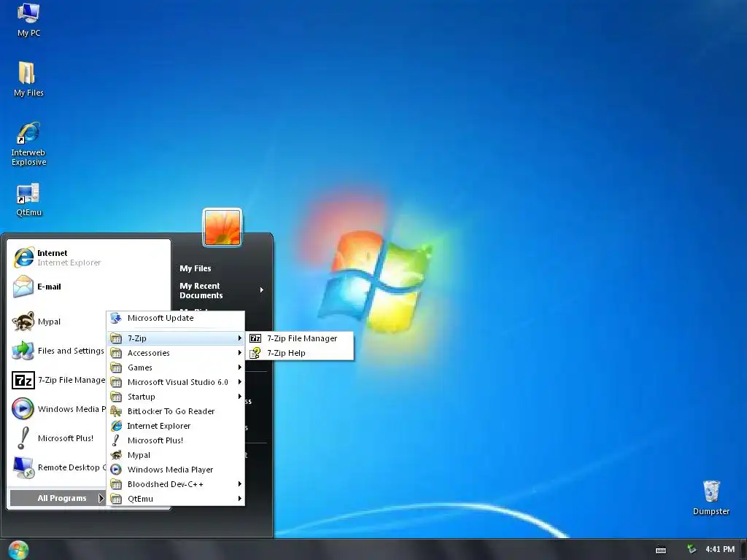Open Internet Explorer pinned start item
747x560 pixels.
89,257
